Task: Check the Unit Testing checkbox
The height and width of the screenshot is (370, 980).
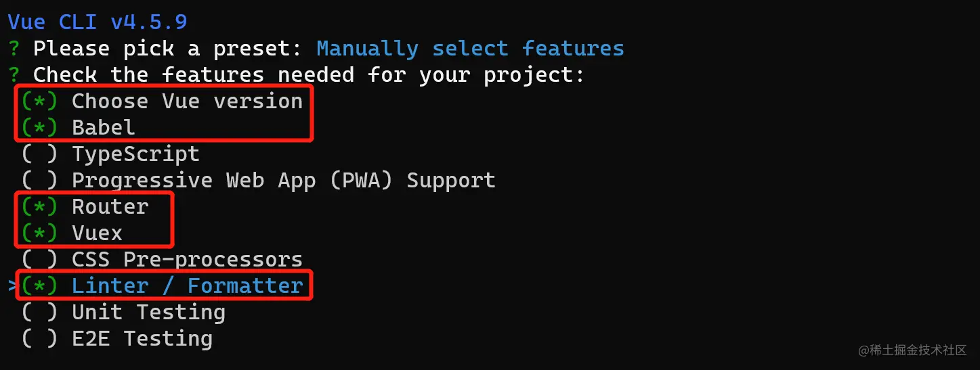Action: click(39, 313)
